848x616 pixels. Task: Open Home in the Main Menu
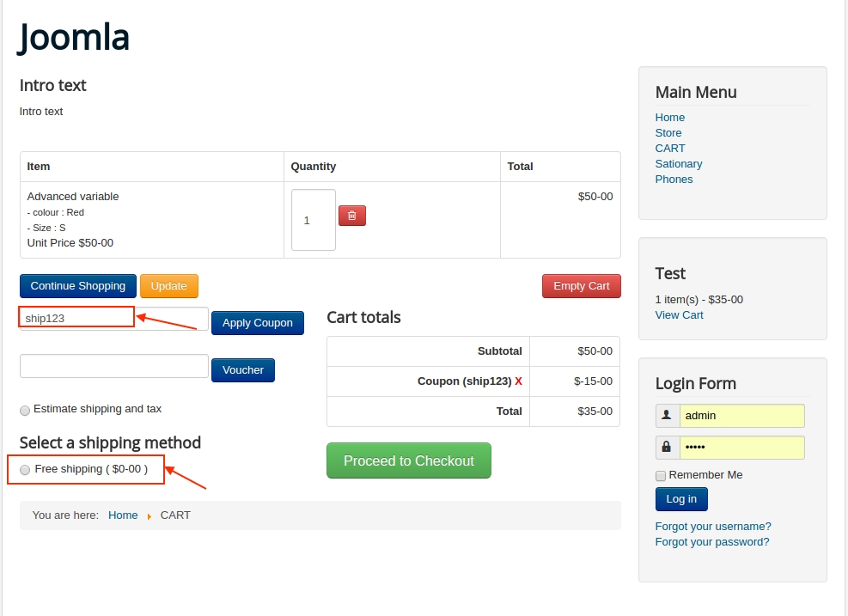[x=670, y=118]
